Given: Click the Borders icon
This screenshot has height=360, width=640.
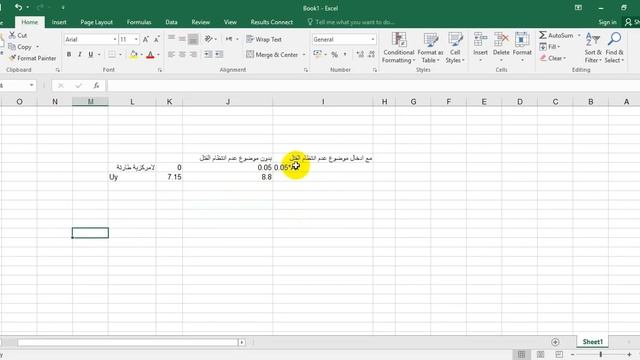Looking at the screenshot, I should [112, 54].
